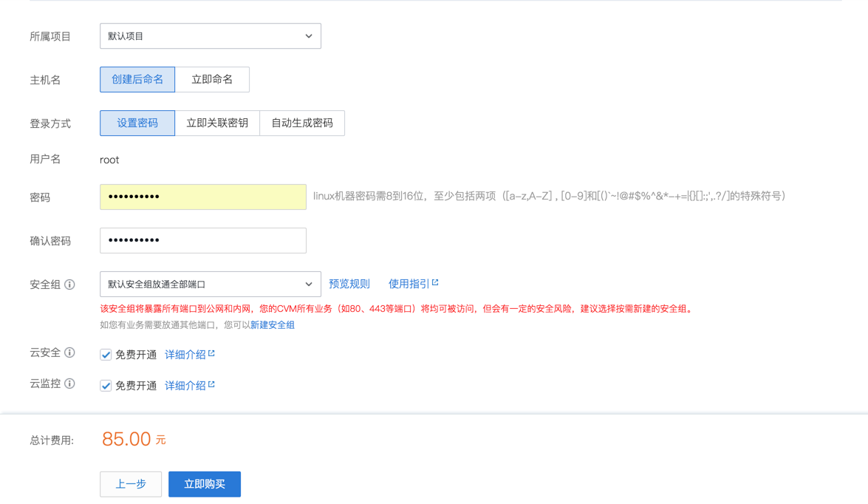The image size is (868, 504).
Task: Select 创建后命名 hostname option
Action: [x=137, y=79]
